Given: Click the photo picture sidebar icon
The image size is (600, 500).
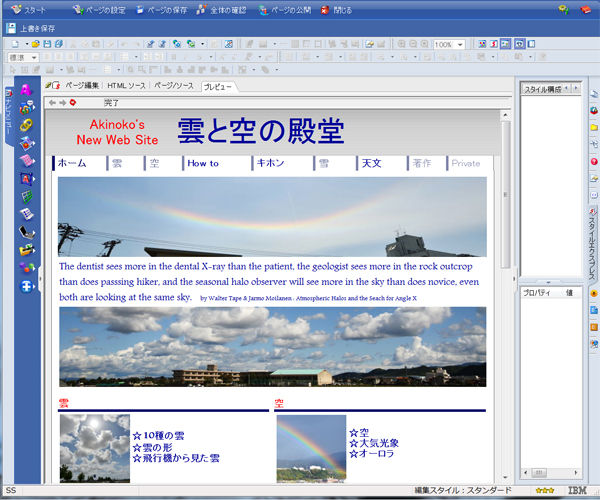Looking at the screenshot, I should (27, 143).
